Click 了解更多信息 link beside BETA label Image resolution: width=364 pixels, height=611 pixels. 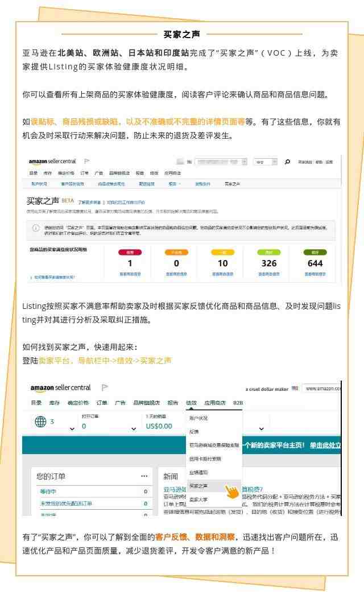(x=89, y=202)
